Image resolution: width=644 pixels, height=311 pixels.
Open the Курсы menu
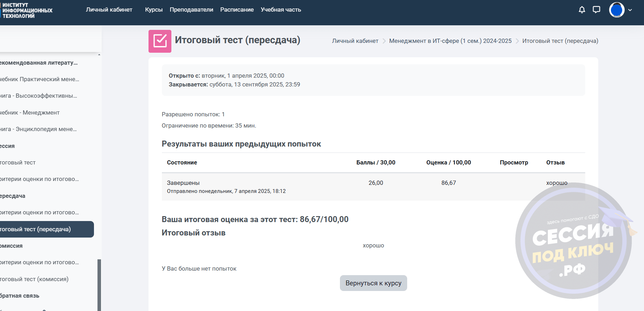(x=154, y=10)
